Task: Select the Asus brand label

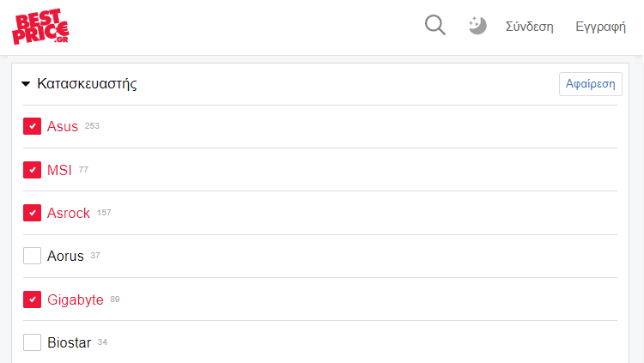Action: (63, 126)
